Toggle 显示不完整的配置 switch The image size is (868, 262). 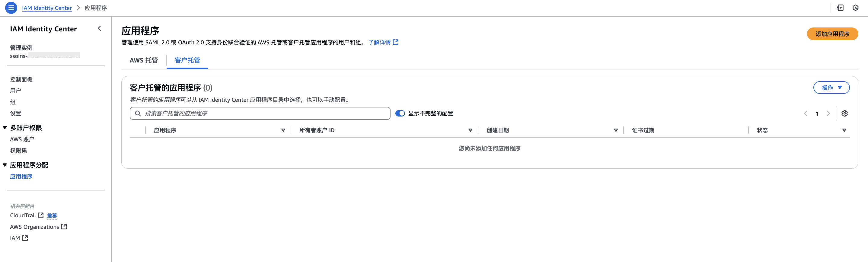point(400,113)
